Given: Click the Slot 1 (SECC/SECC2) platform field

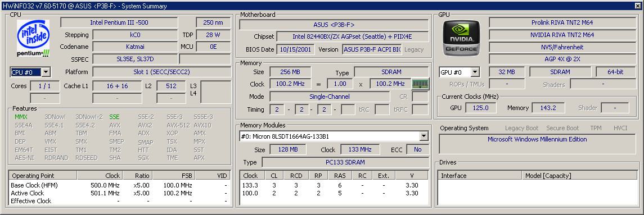Looking at the screenshot, I should click(x=161, y=72).
